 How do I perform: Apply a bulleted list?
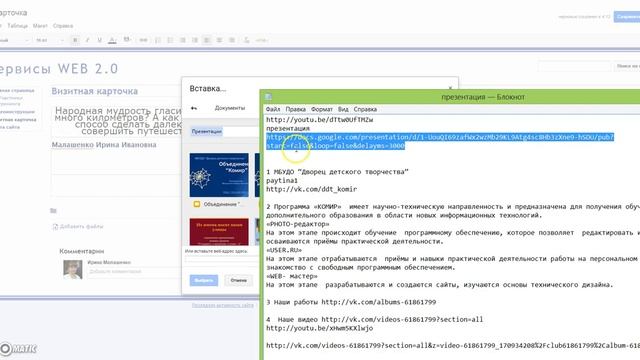click(x=170, y=40)
